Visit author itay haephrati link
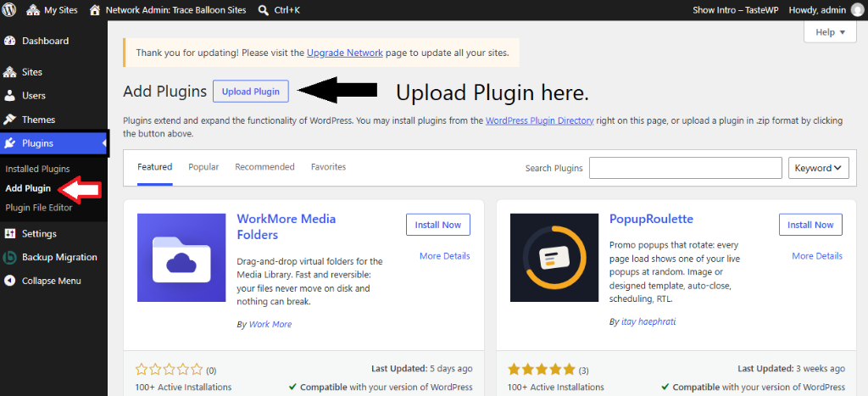Viewport: 868px width, 396px height. tap(648, 321)
